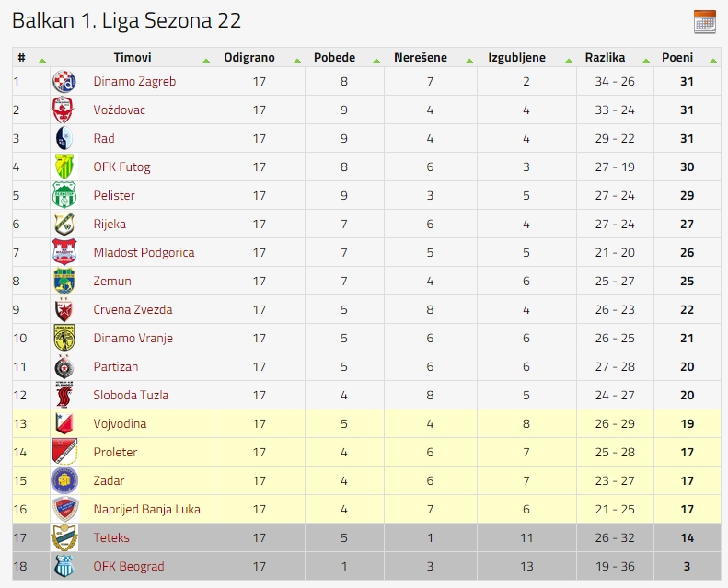Sort by the Razlika column arrow

point(646,61)
